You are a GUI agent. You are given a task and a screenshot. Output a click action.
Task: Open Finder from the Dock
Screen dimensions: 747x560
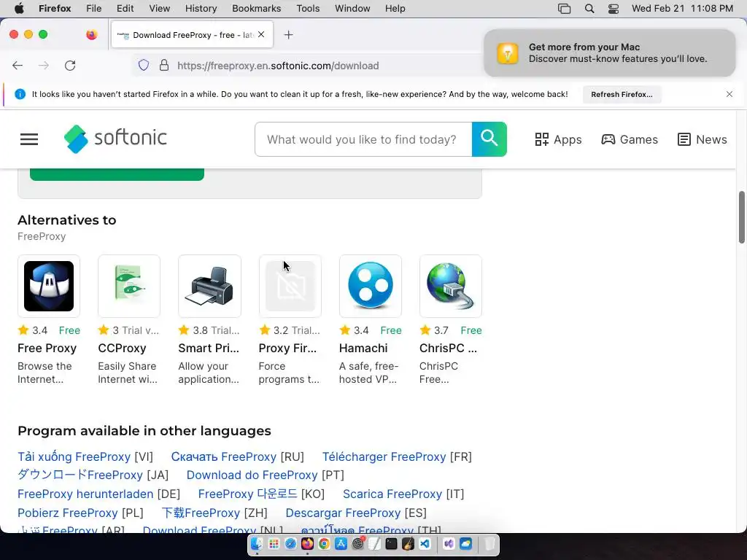(257, 544)
